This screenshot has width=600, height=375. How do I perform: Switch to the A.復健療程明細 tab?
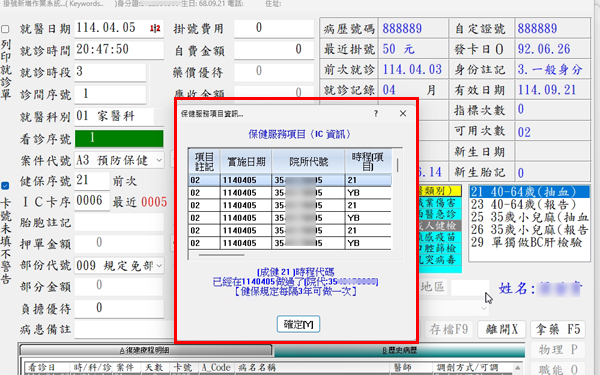point(145,350)
